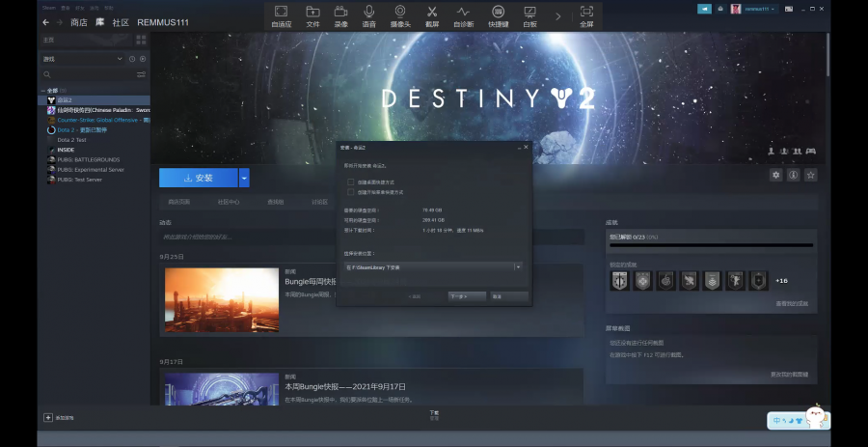The width and height of the screenshot is (868, 447).
Task: Select Dota 2 Test
Action: (94, 140)
